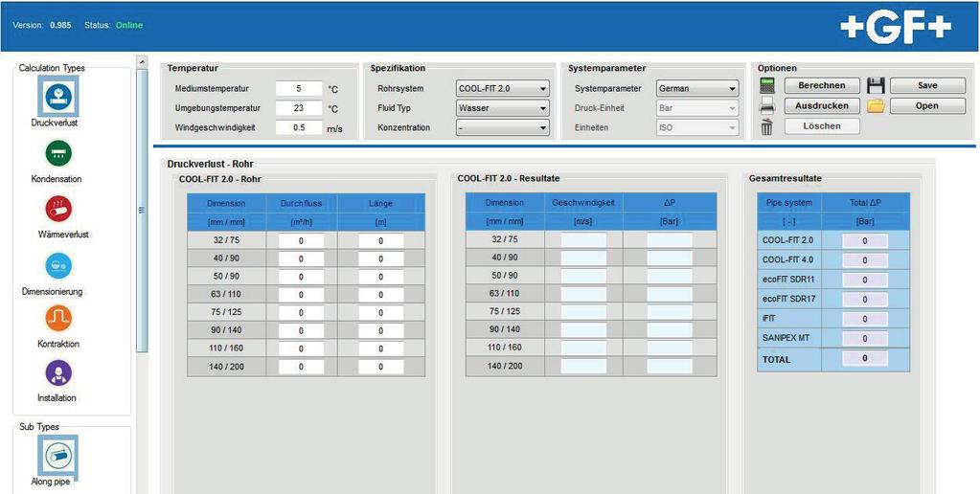Click Länge field for 75 / 125
The image size is (980, 494).
coord(380,313)
